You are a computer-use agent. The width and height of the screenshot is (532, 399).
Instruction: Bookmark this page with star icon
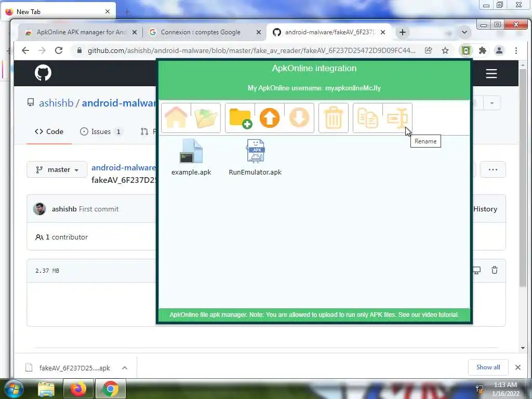click(445, 50)
